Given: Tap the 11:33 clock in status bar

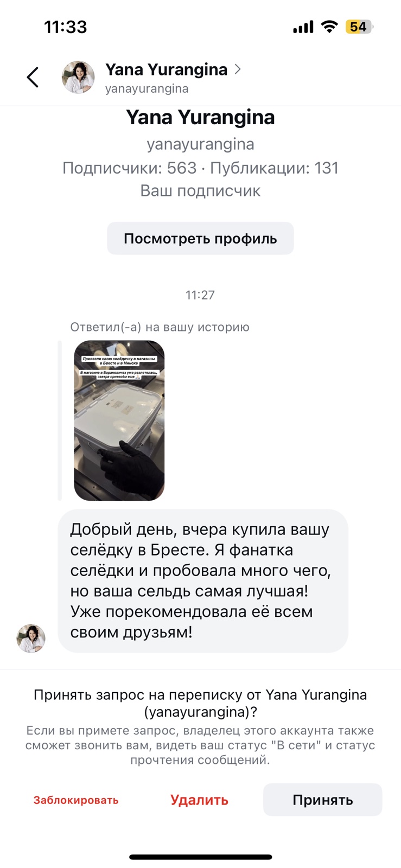Looking at the screenshot, I should (x=66, y=27).
